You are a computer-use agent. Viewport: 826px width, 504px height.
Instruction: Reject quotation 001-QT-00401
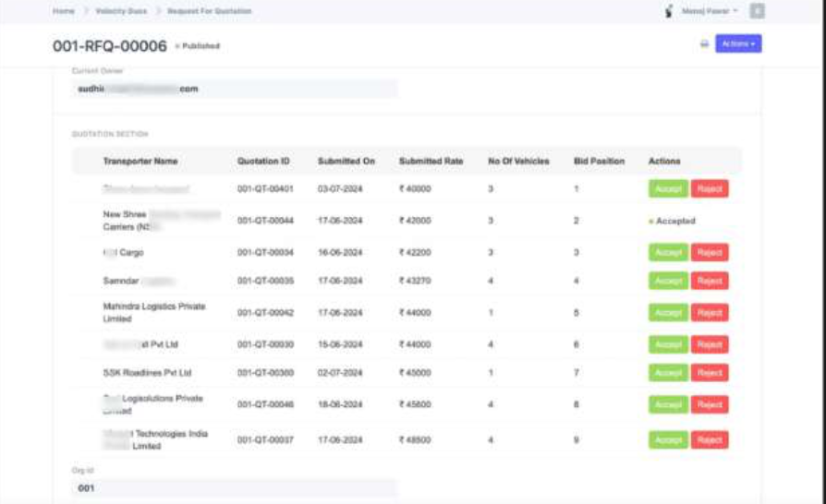point(710,189)
